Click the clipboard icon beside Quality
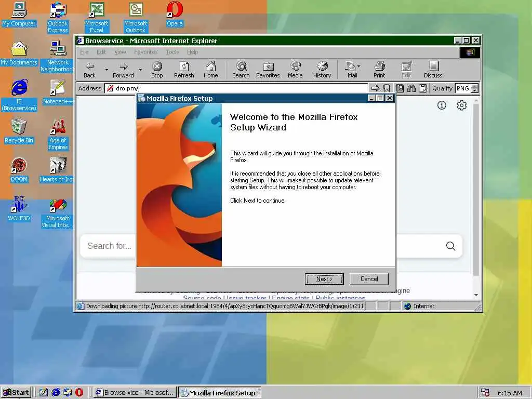 point(423,88)
